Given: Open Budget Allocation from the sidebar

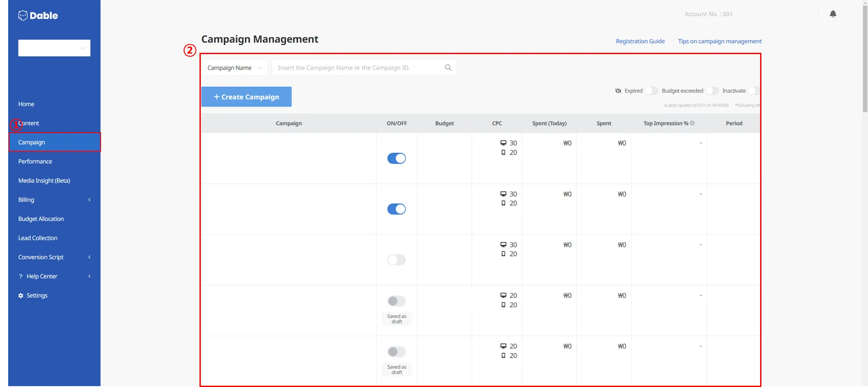Looking at the screenshot, I should [x=41, y=219].
